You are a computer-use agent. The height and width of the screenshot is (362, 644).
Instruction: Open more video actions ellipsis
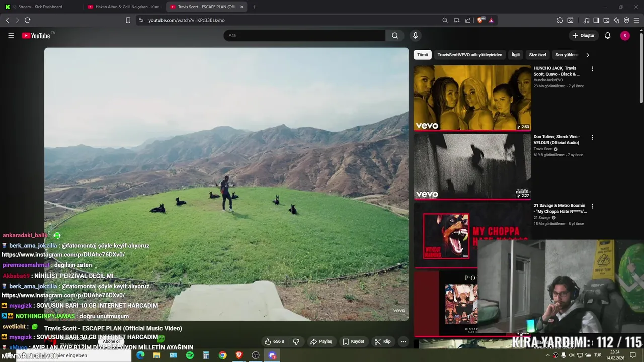point(403,341)
